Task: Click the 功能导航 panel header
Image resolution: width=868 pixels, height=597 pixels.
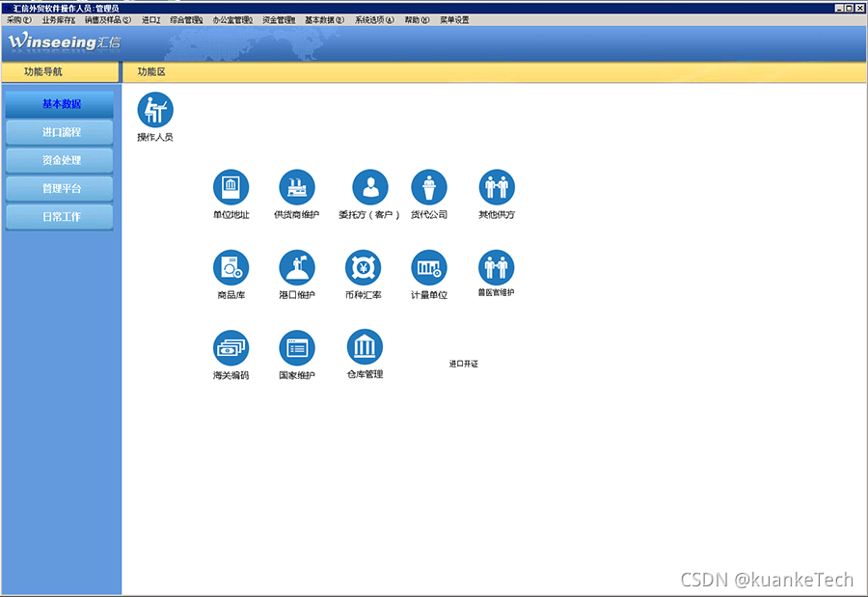Action: click(x=60, y=72)
